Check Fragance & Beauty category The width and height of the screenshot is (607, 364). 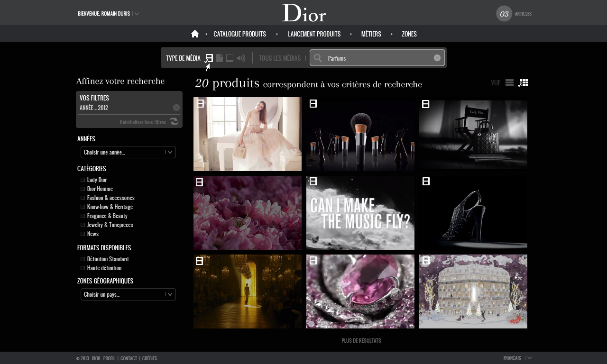pos(83,216)
